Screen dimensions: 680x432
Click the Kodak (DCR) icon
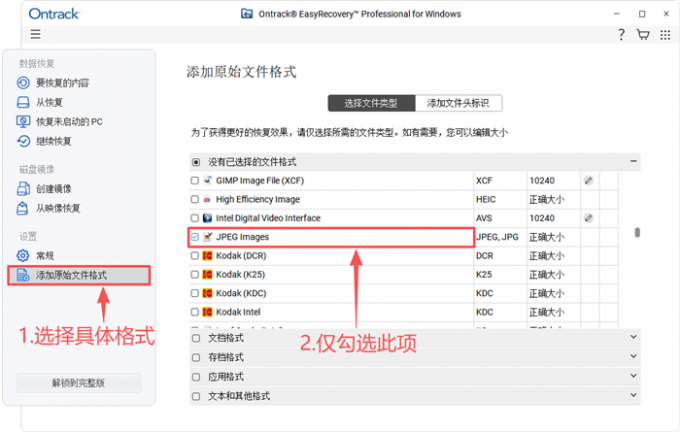point(208,255)
